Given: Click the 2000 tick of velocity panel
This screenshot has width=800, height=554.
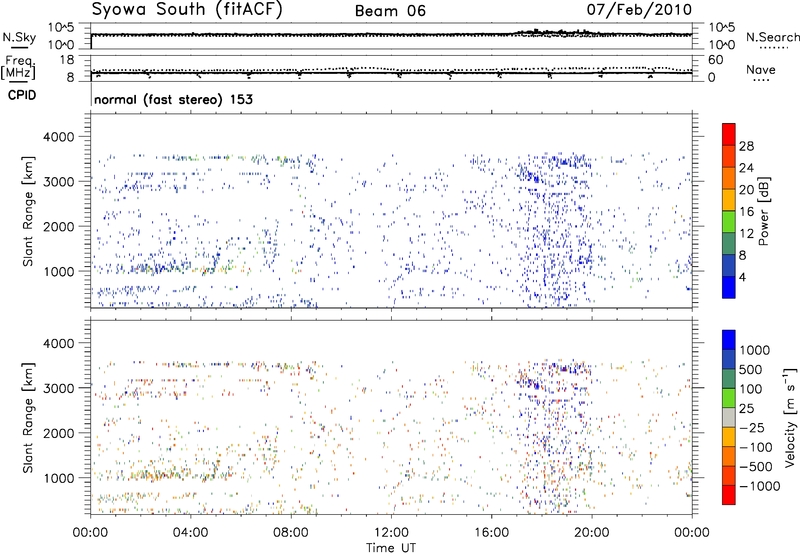Looking at the screenshot, I should click(58, 433).
